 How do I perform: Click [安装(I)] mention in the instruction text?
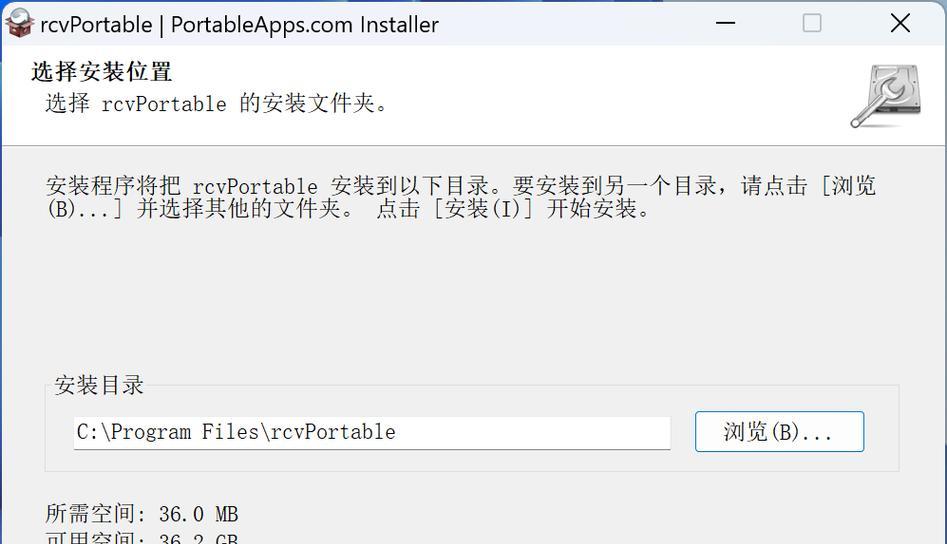pyautogui.click(x=483, y=209)
